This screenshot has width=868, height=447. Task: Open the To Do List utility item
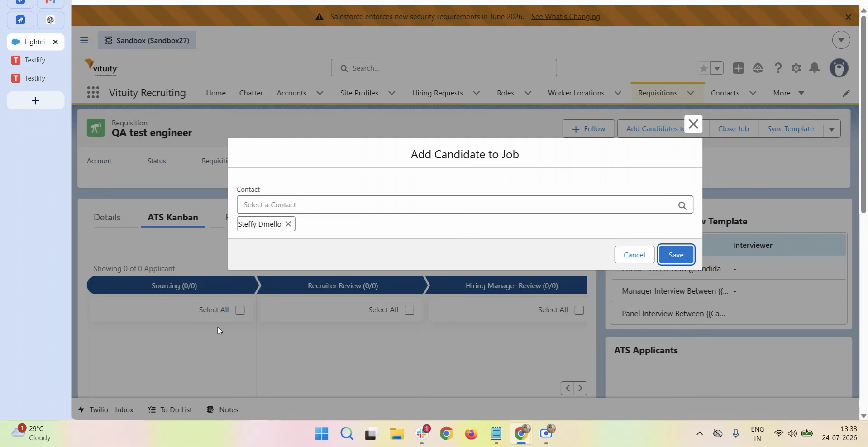[170, 410]
